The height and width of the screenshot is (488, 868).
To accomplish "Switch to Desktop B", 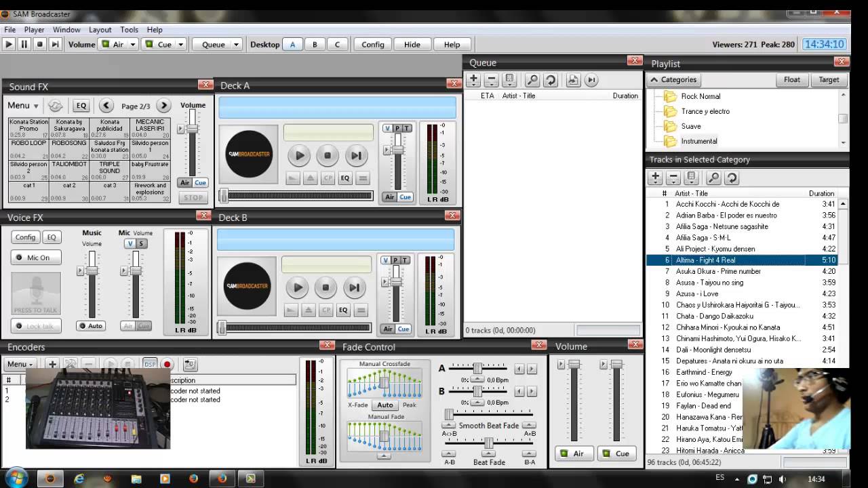I will (x=315, y=44).
